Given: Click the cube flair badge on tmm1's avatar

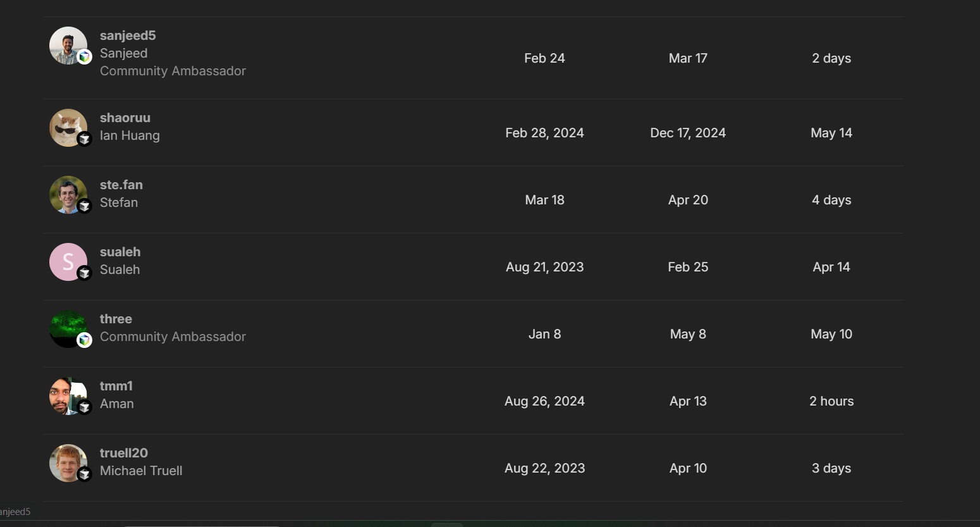Looking at the screenshot, I should click(85, 407).
